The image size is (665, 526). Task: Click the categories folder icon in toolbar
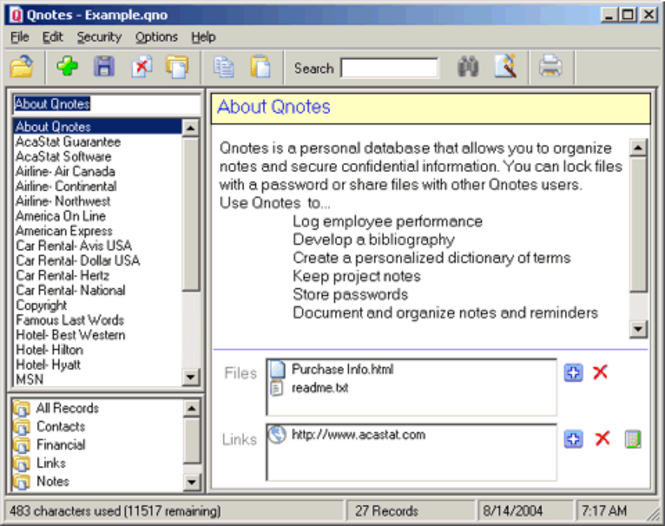pyautogui.click(x=177, y=67)
